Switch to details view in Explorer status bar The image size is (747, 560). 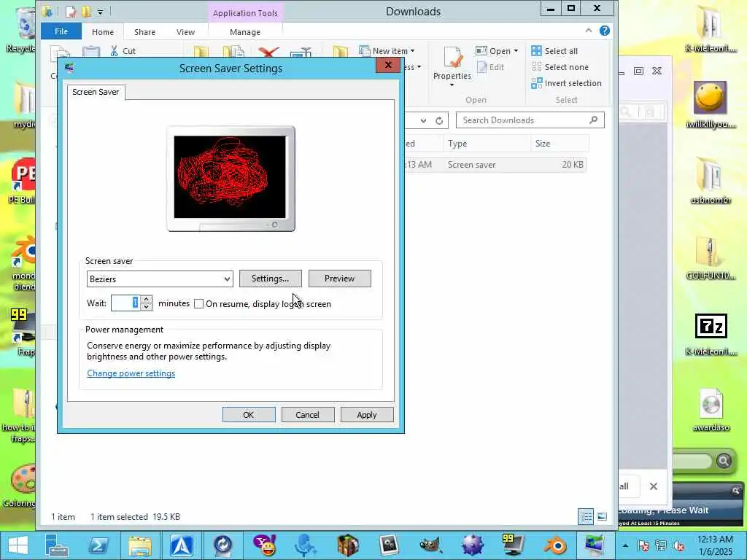point(586,517)
